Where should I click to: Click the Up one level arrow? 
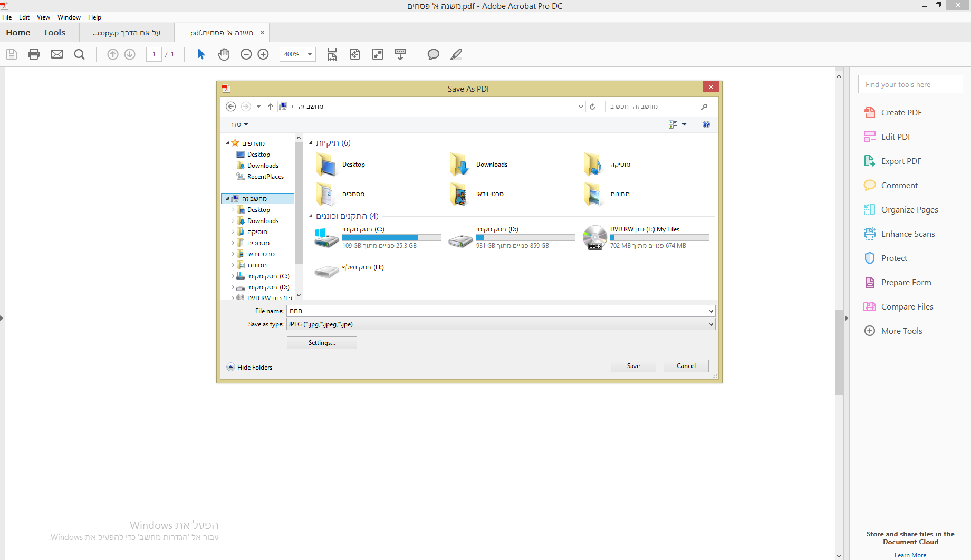tap(271, 107)
